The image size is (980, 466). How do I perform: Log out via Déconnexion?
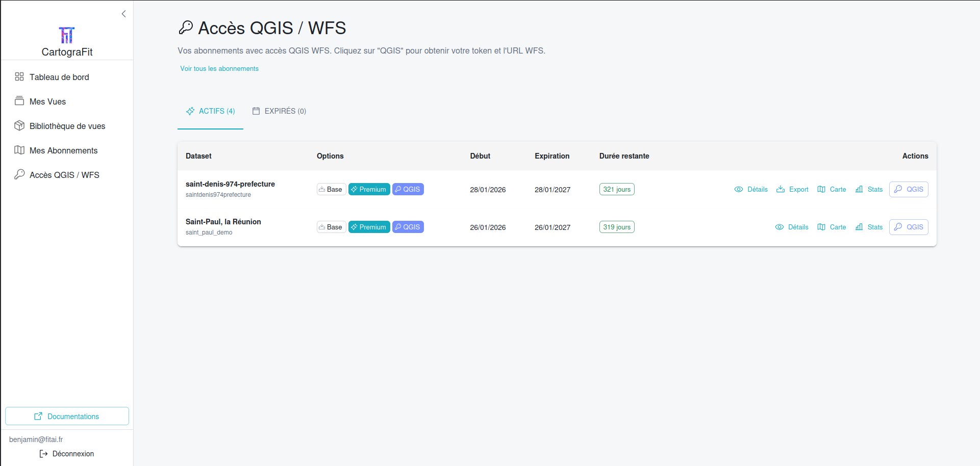point(67,454)
